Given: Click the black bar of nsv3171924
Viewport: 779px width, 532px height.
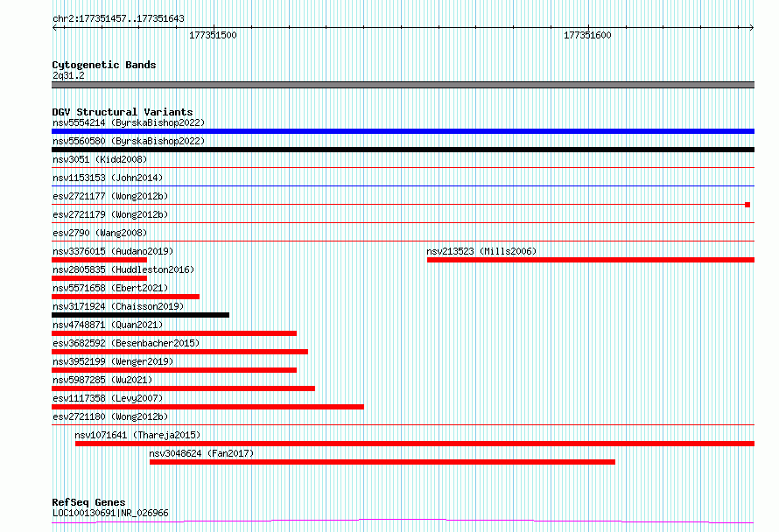Looking at the screenshot, I should [x=141, y=315].
